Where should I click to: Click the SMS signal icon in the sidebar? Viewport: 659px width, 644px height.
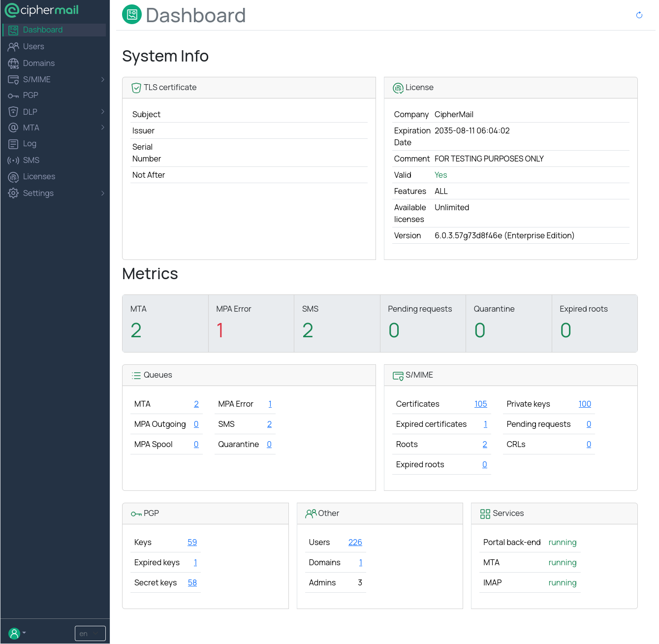point(13,160)
